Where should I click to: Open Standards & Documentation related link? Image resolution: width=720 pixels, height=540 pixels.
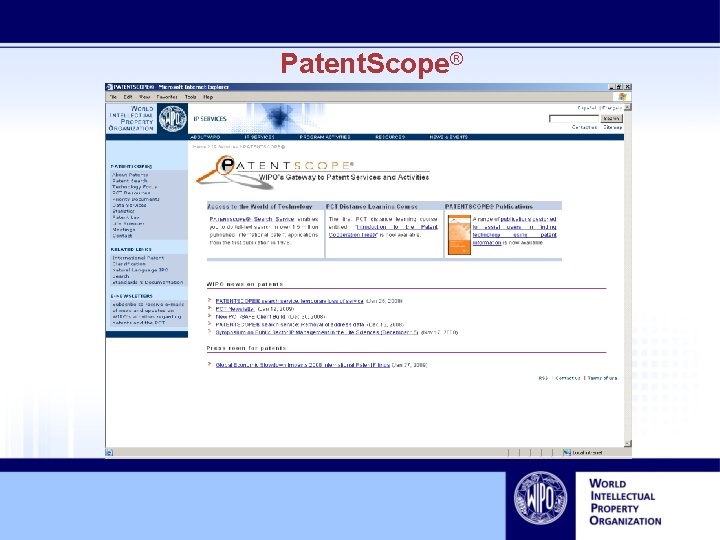coord(148,282)
